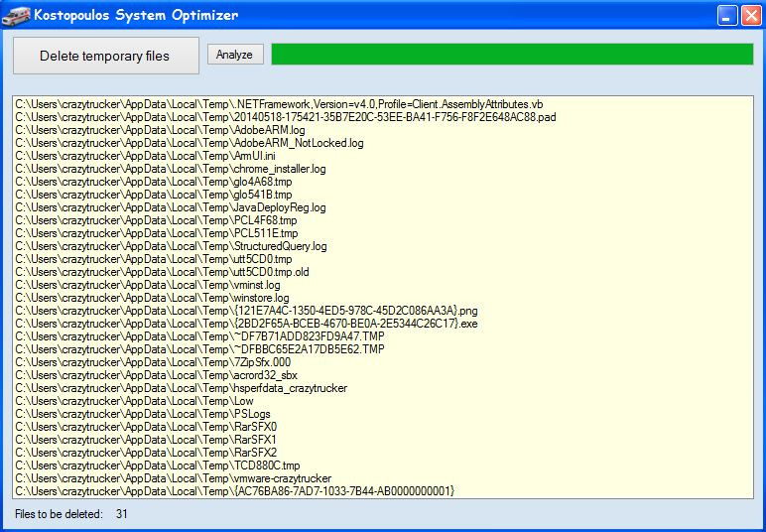Click the green progress bar

512,55
